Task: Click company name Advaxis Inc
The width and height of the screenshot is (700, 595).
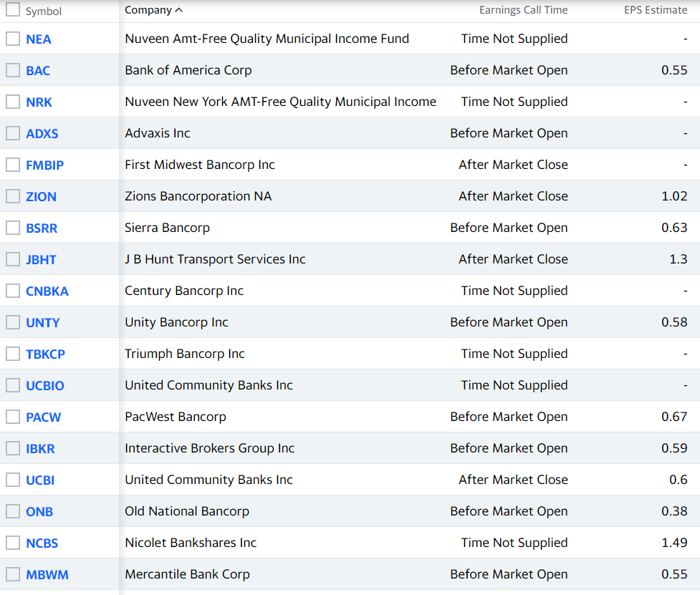Action: point(158,133)
